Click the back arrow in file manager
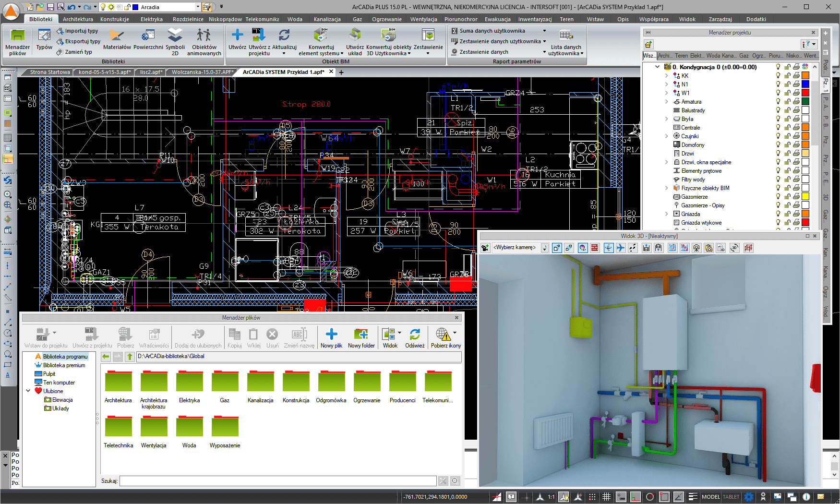840x504 pixels. 106,357
